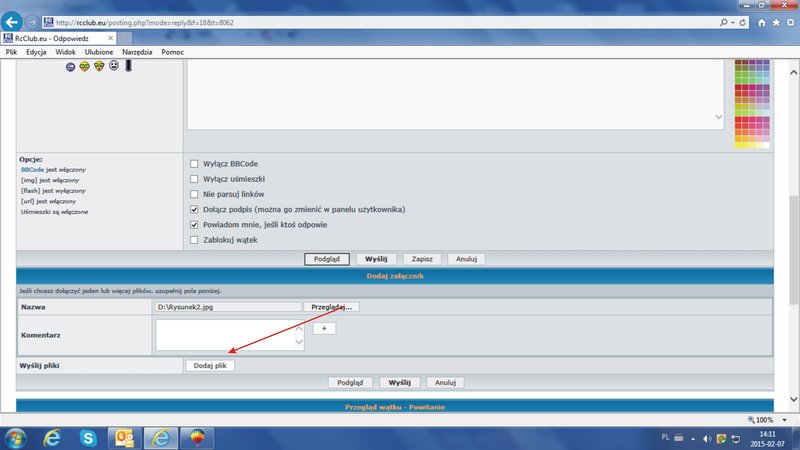Open the Ulubione menu
The image size is (800, 450).
[99, 52]
